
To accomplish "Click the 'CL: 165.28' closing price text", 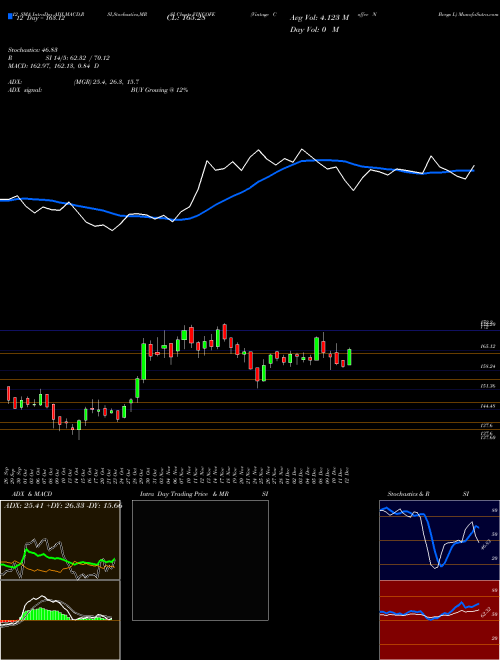I will click(x=184, y=19).
